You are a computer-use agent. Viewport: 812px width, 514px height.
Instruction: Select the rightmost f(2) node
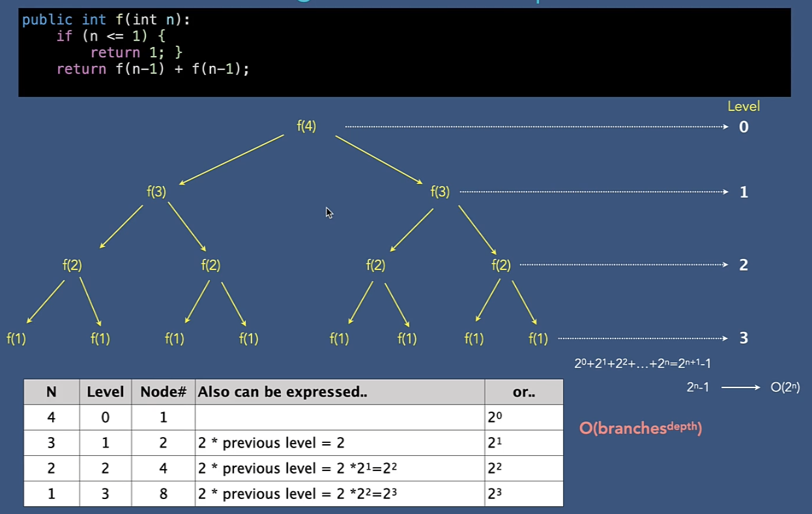[x=502, y=265]
